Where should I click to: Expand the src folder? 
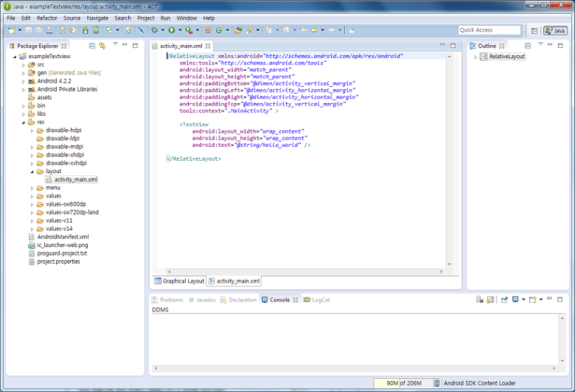pyautogui.click(x=23, y=65)
